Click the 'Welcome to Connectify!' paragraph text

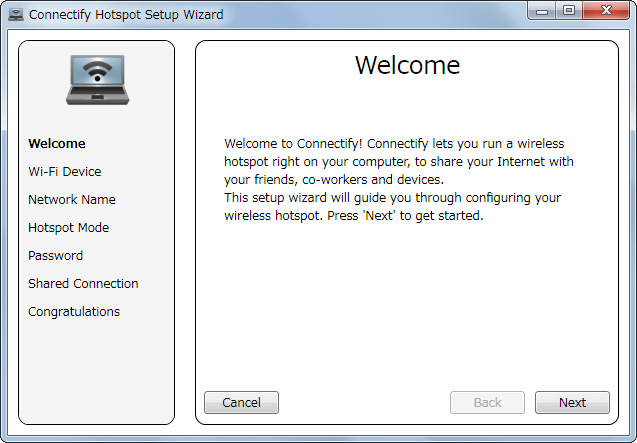(399, 161)
